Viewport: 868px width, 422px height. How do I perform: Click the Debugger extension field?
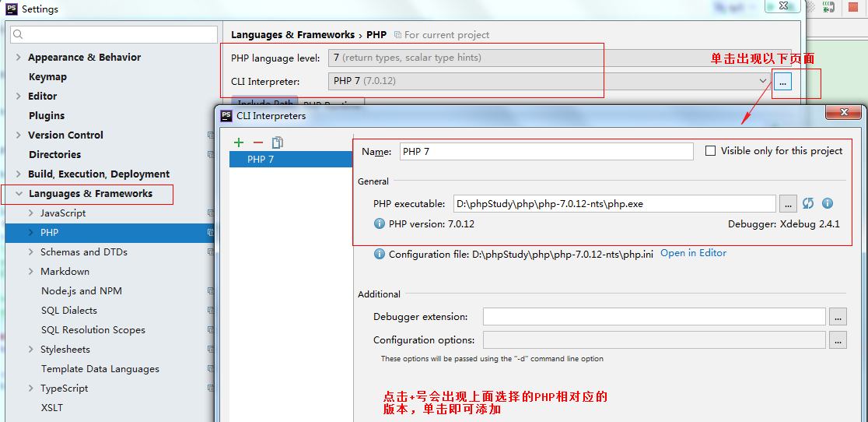pos(654,317)
